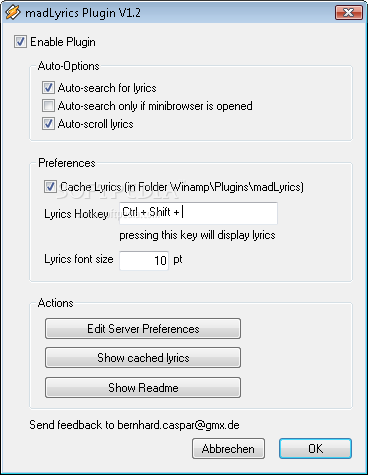This screenshot has height=475, width=368.
Task: Confirm settings with the OK button
Action: 315,449
